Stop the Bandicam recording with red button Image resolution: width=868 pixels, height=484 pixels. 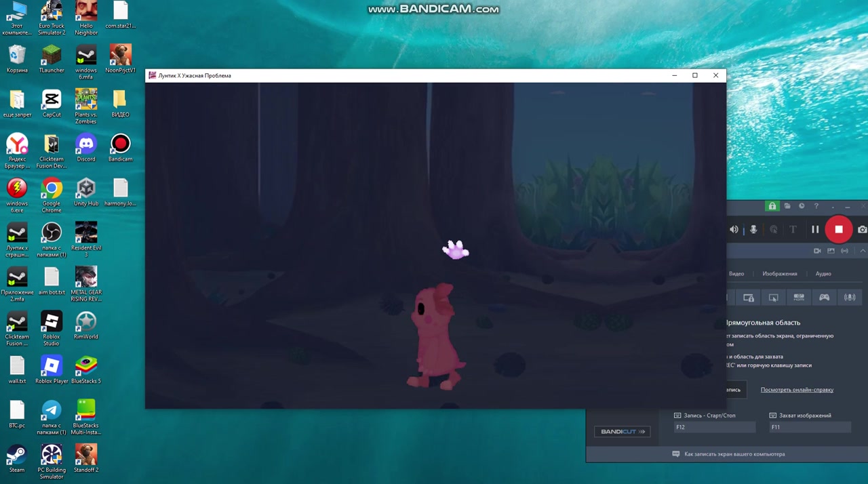tap(839, 230)
